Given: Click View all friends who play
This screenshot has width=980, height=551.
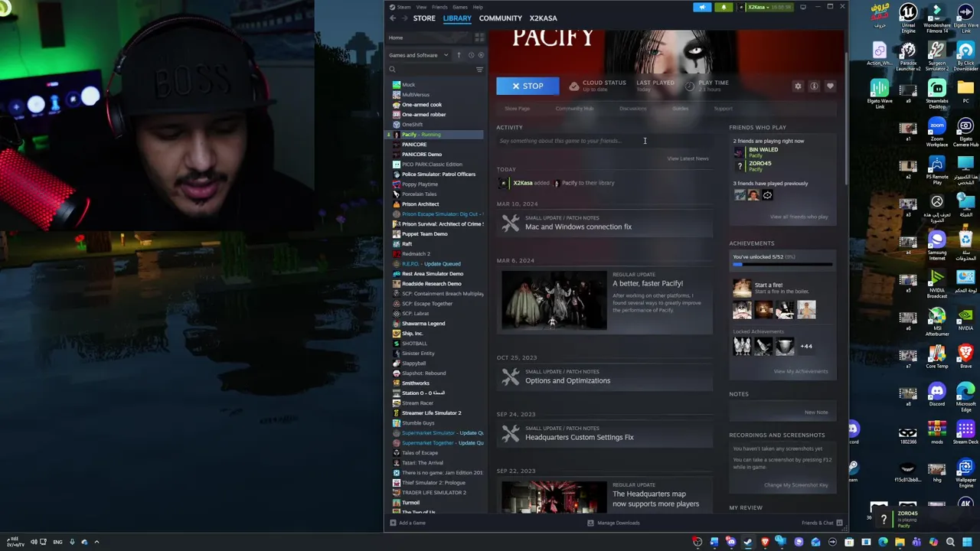Looking at the screenshot, I should click(799, 217).
